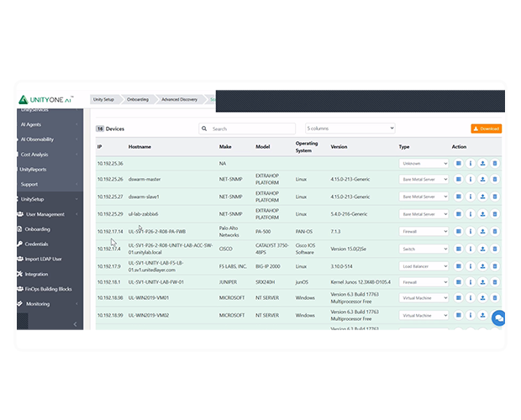Click the device Search input field
Viewport: 521px width, 420px height.
[x=250, y=129]
